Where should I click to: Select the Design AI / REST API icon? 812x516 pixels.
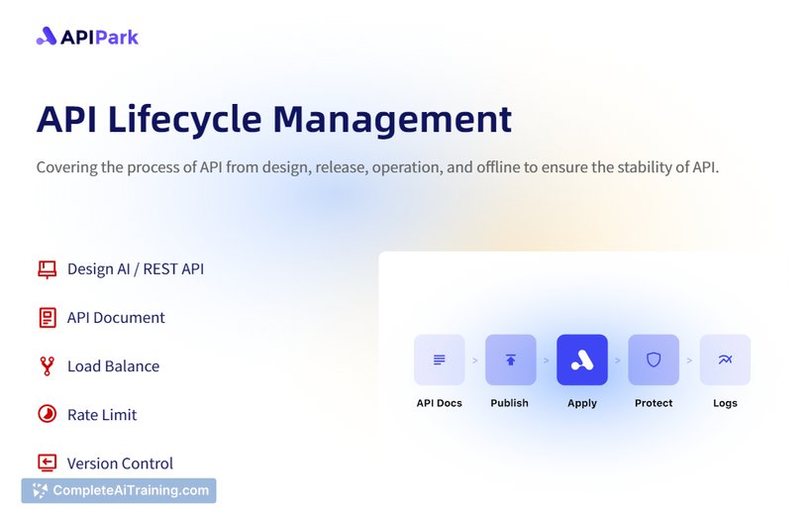(x=47, y=269)
